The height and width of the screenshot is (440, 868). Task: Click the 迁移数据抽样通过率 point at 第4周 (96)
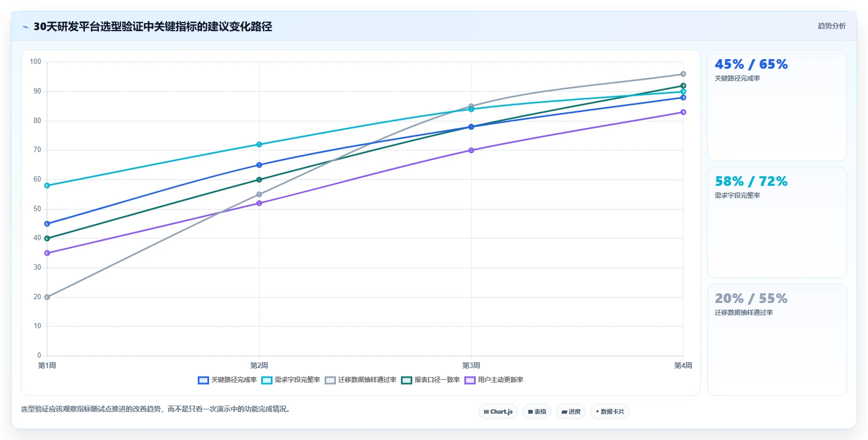(x=683, y=74)
